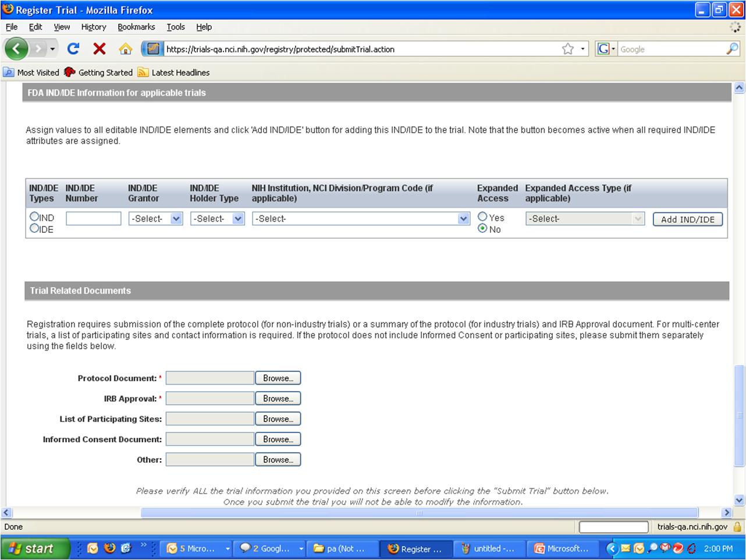Click the IND/IDE Number text field
Image resolution: width=746 pixels, height=560 pixels.
click(94, 218)
